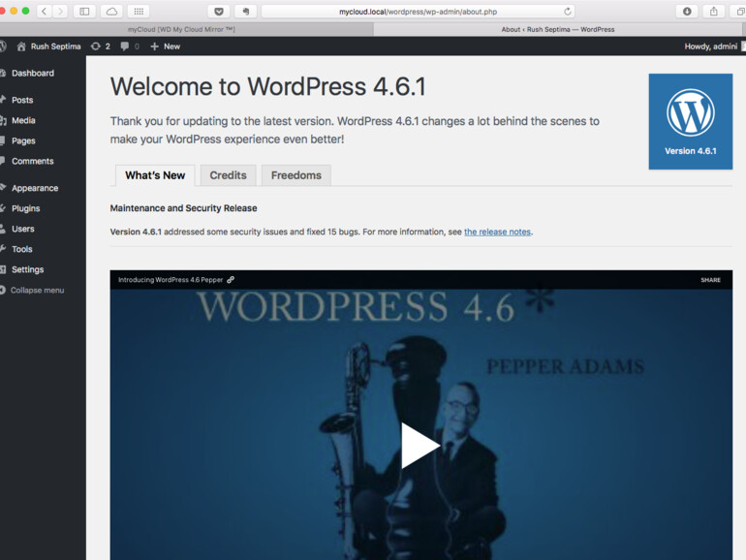Screen dimensions: 746x560
Task: Open Posts in the sidebar
Action: coord(22,101)
